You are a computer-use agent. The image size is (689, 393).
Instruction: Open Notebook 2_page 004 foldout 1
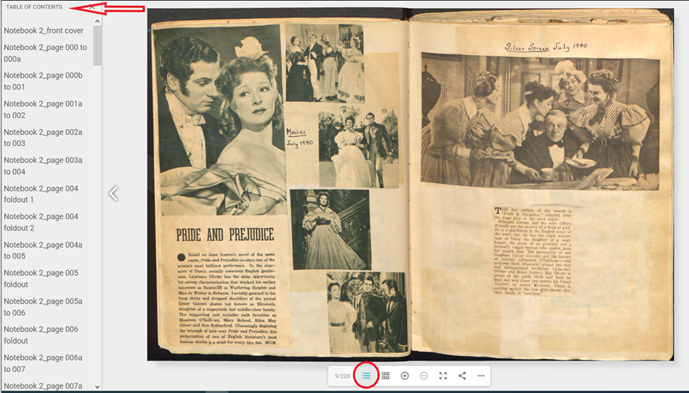41,194
